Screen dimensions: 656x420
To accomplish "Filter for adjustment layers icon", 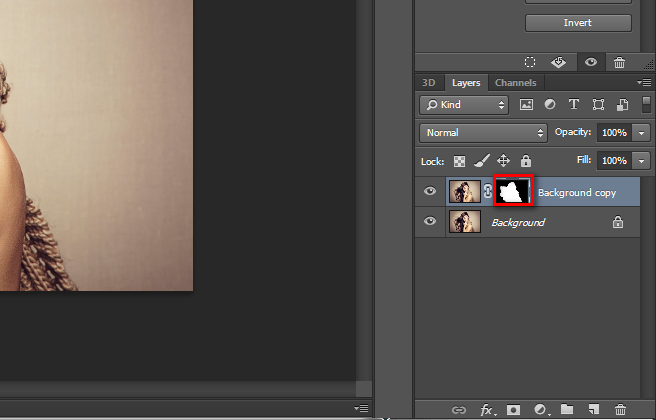I will [x=550, y=104].
